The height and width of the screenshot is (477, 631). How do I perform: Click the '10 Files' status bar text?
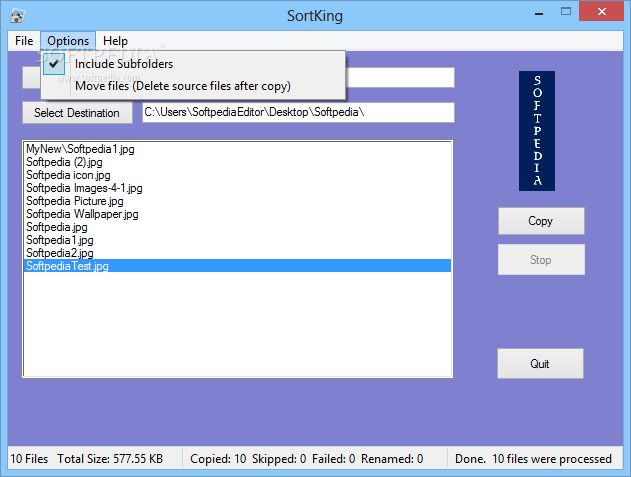tap(29, 459)
